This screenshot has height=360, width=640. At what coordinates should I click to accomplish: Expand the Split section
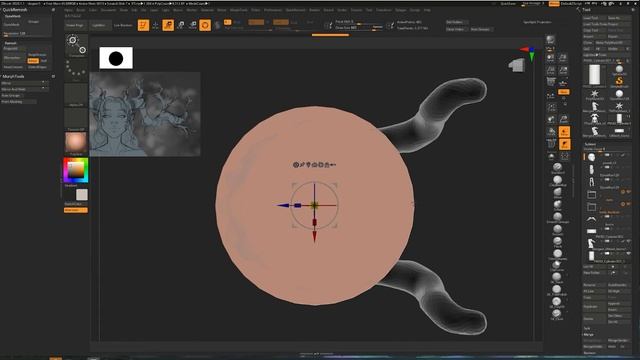tap(587, 328)
